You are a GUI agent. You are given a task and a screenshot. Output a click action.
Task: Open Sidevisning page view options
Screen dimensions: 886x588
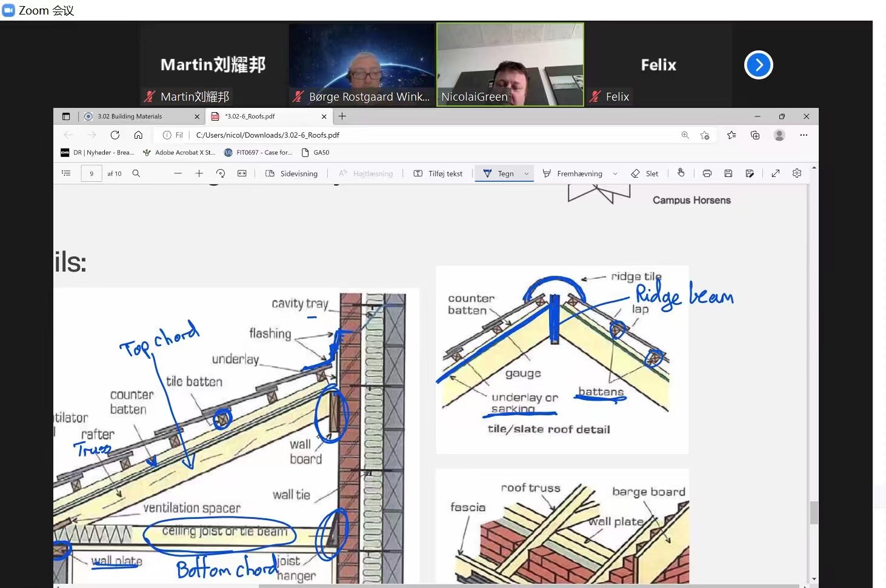coord(291,173)
